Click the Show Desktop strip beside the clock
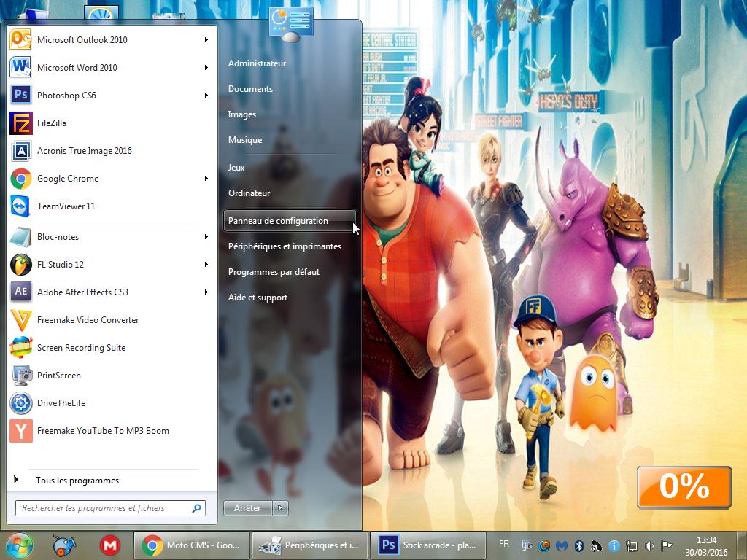Image resolution: width=747 pixels, height=560 pixels. 742,545
